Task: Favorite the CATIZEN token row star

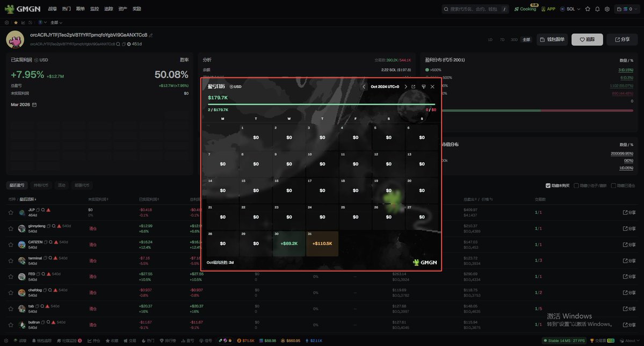Action: click(x=11, y=244)
